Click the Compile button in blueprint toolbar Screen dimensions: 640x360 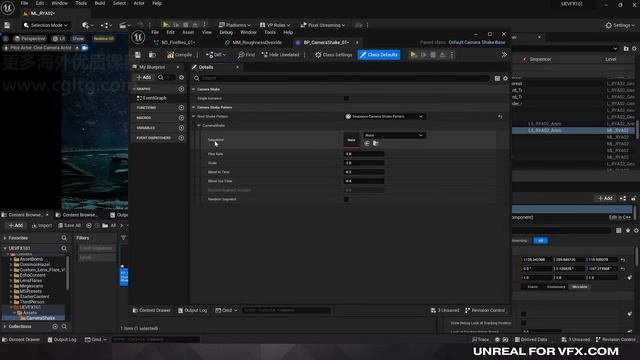coord(180,55)
